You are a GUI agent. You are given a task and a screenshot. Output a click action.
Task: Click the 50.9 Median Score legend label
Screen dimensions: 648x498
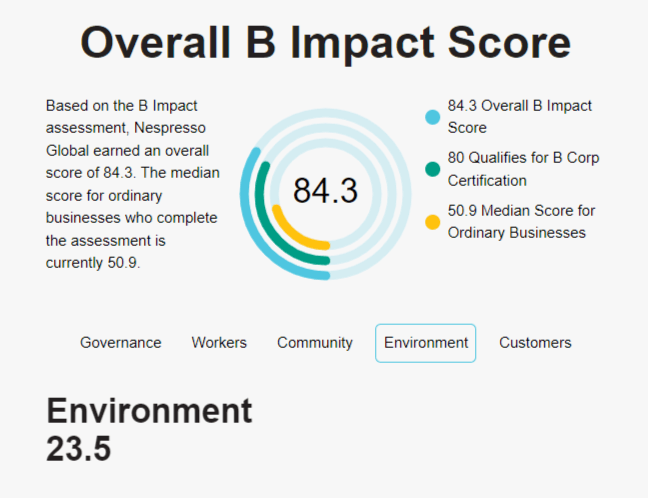[x=521, y=222]
